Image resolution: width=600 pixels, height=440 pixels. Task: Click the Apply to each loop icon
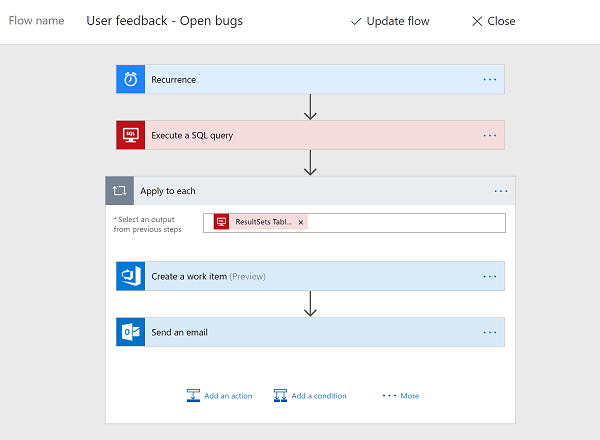120,190
